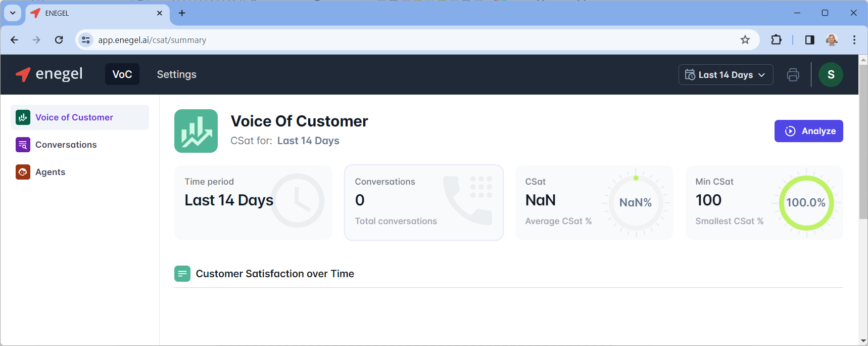Click the clock icon in Time period card
The image size is (868, 346).
click(298, 200)
